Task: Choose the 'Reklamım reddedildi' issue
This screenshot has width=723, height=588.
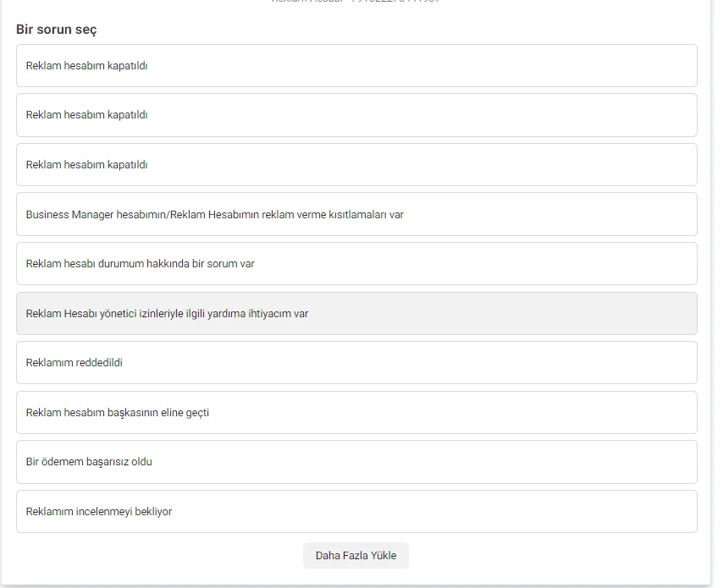Action: point(356,363)
